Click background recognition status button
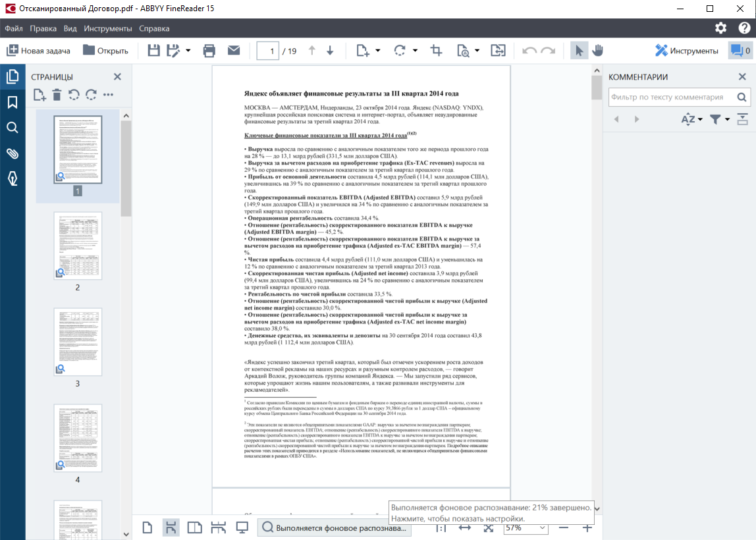 click(334, 528)
